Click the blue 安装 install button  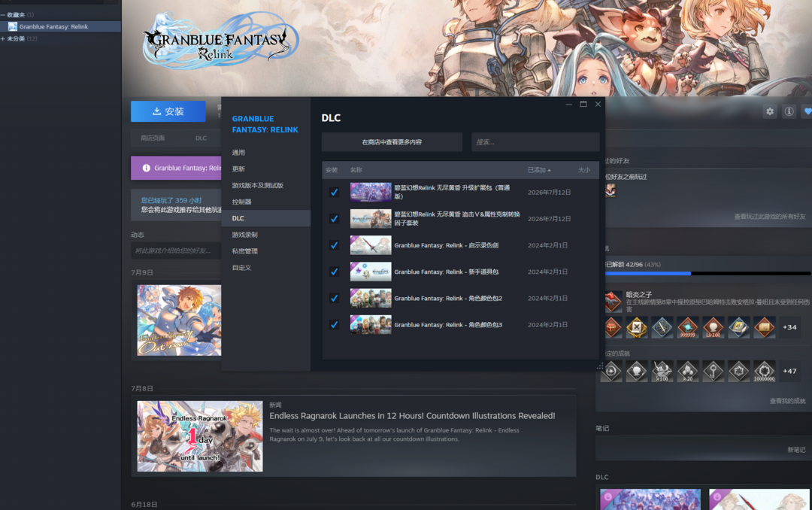coord(168,111)
